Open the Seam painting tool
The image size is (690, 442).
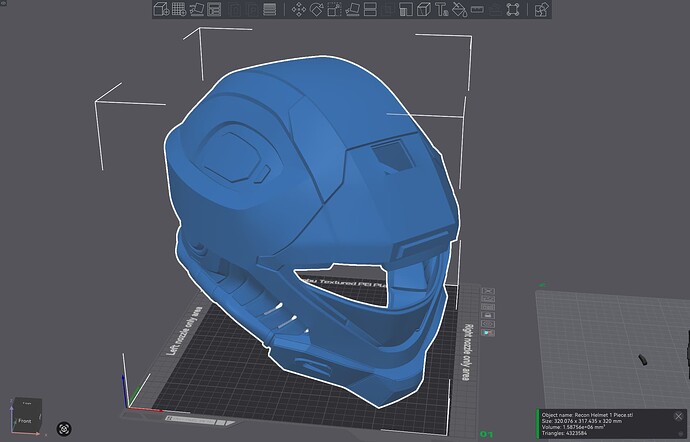click(424, 9)
